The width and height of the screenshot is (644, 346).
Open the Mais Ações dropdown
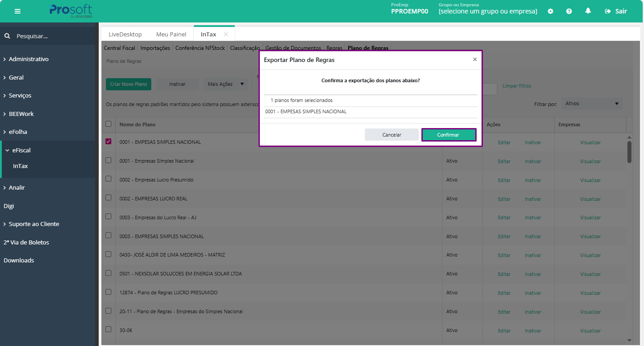point(225,84)
